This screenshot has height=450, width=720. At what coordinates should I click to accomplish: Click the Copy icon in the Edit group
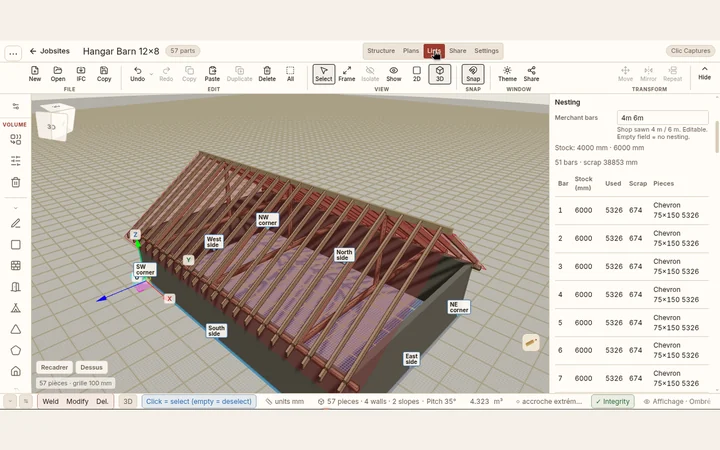189,74
